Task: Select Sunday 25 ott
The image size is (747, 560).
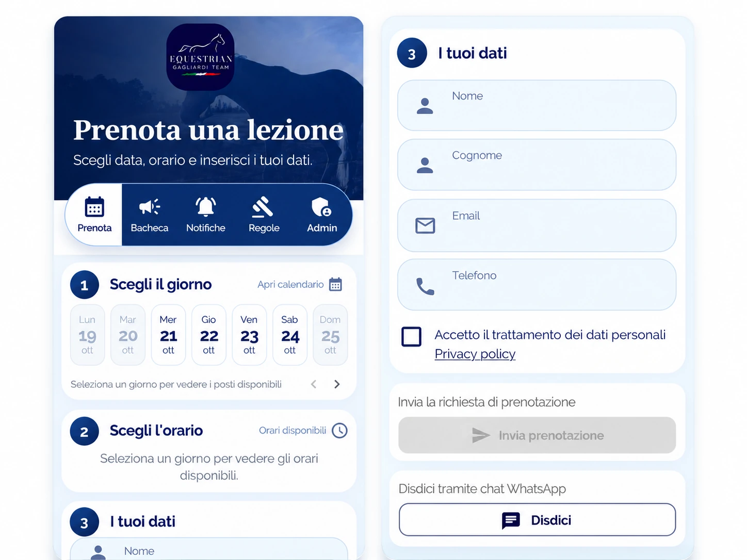Action: click(330, 335)
